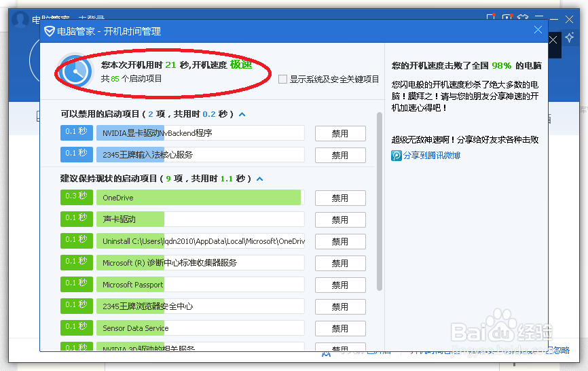Select the OneDrive time bar

[200, 198]
